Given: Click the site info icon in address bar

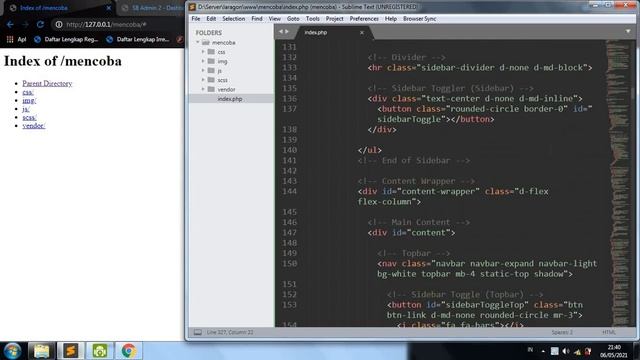Looking at the screenshot, I should pos(59,24).
